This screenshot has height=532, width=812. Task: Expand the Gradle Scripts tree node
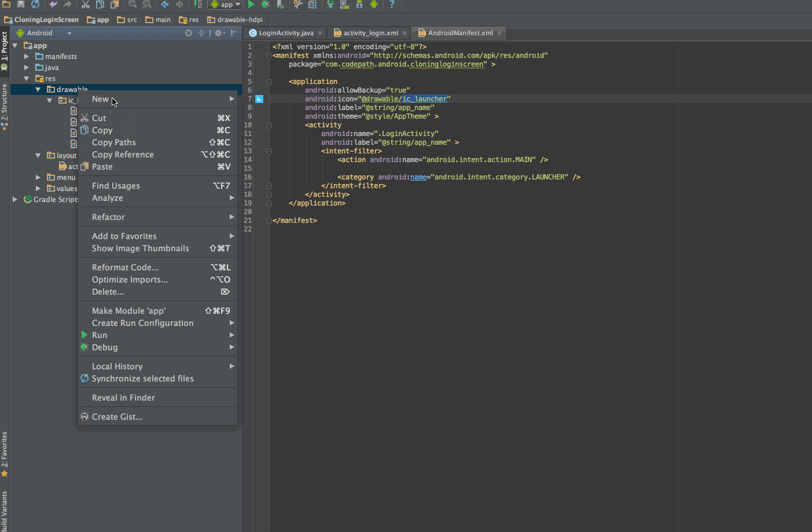[15, 199]
